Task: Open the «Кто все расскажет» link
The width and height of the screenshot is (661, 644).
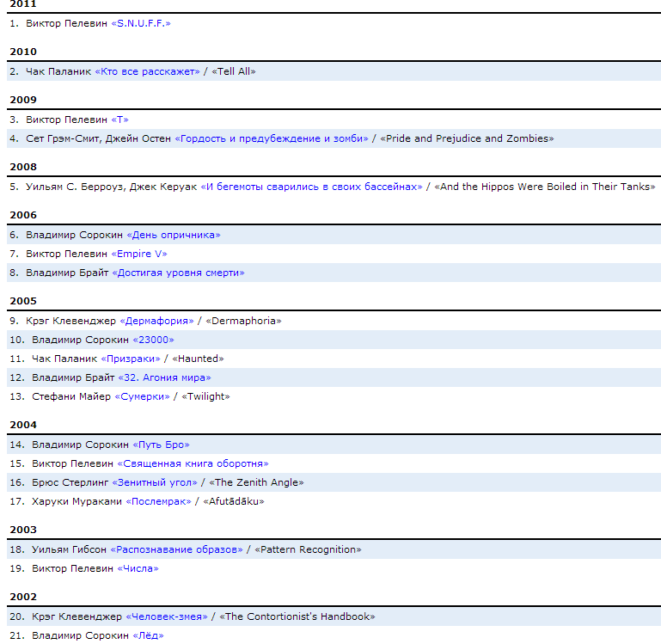Action: tap(148, 71)
